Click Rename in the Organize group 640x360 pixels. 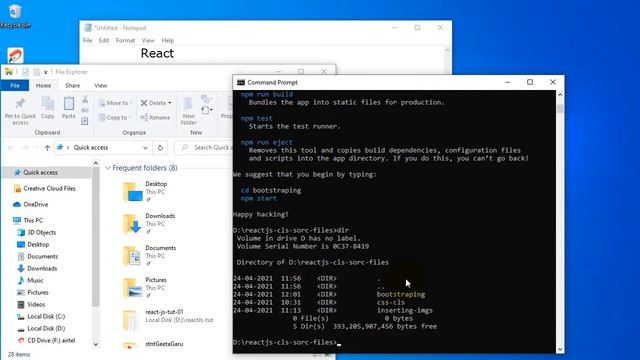coord(155,118)
